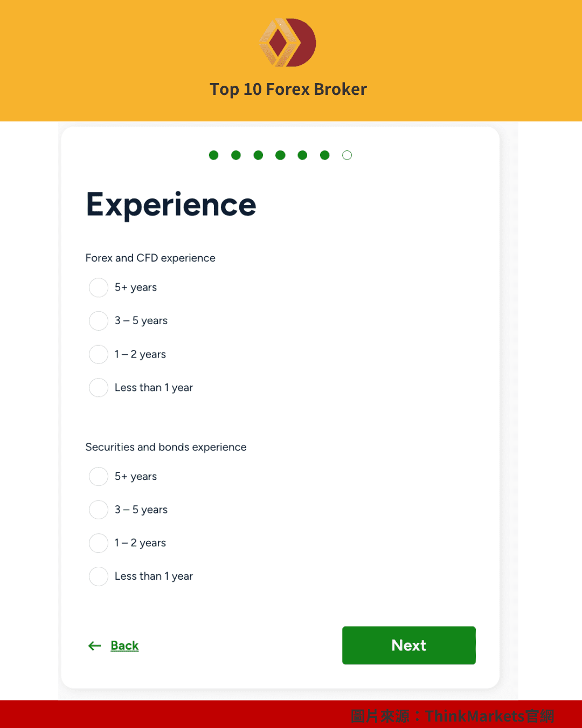
Task: Select Less than 1 year securities experience
Action: [x=99, y=576]
